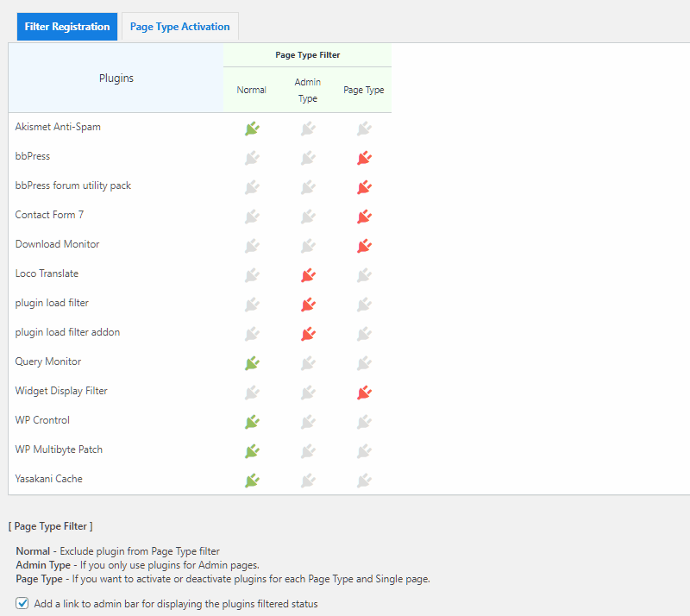
Task: Click the Plugins column header
Action: (116, 79)
